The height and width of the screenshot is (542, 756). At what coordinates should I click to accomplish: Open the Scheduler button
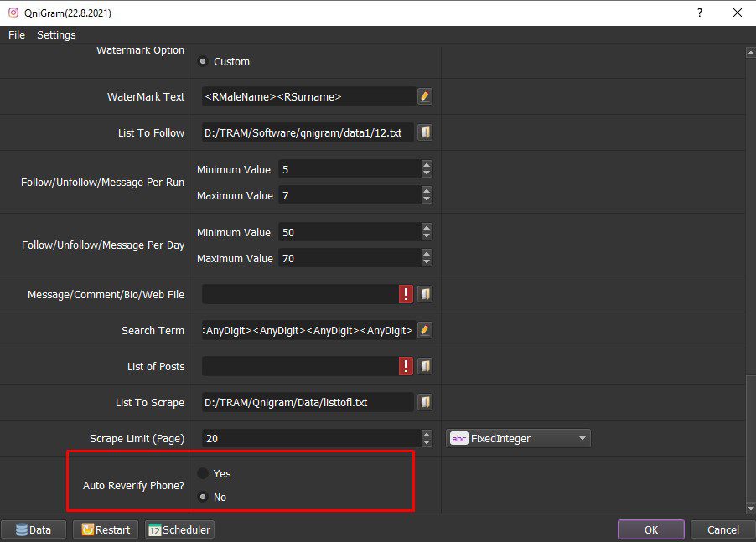point(180,530)
